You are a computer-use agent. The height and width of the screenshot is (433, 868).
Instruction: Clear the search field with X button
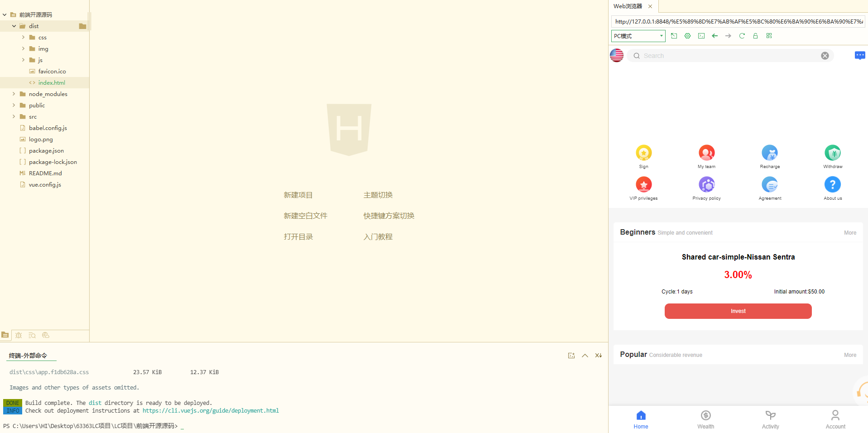pyautogui.click(x=825, y=56)
